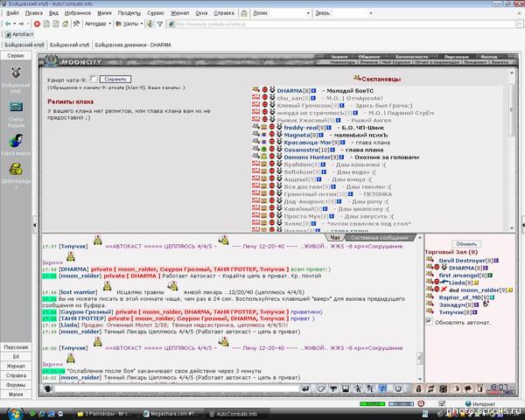Click the Сохранить button

coord(115,79)
